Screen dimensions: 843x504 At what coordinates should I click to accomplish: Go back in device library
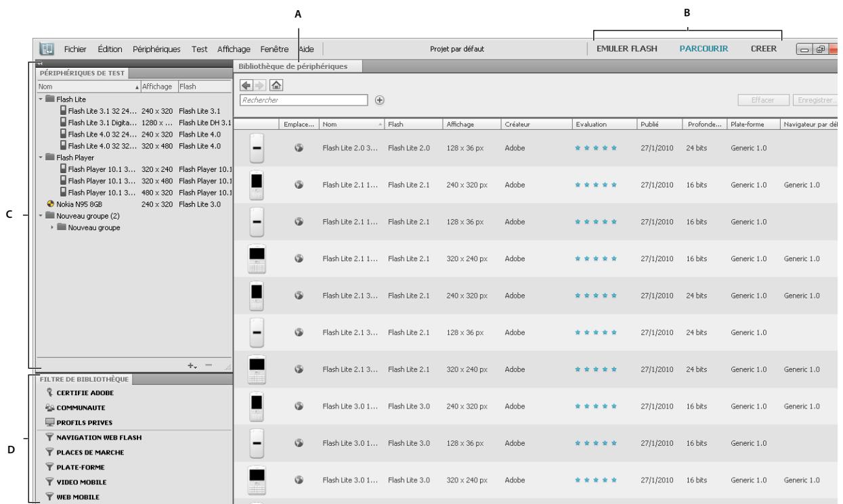coord(247,86)
